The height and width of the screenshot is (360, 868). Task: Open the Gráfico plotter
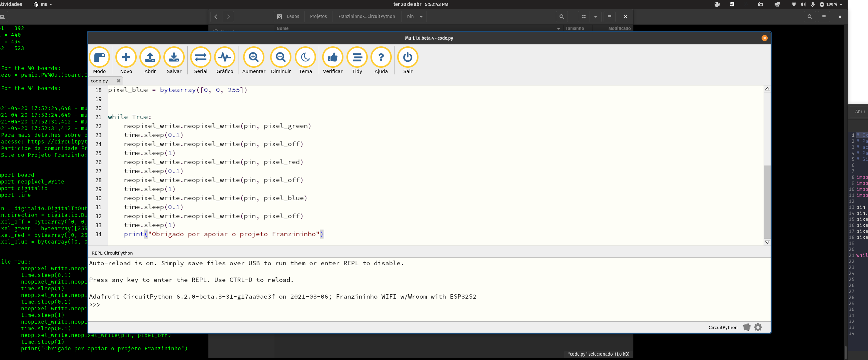[x=225, y=60]
